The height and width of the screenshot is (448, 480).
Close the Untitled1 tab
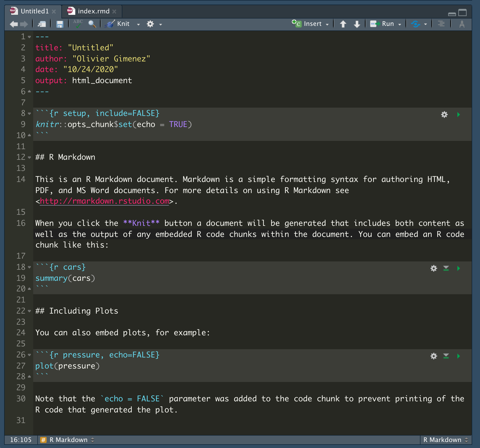click(x=54, y=11)
